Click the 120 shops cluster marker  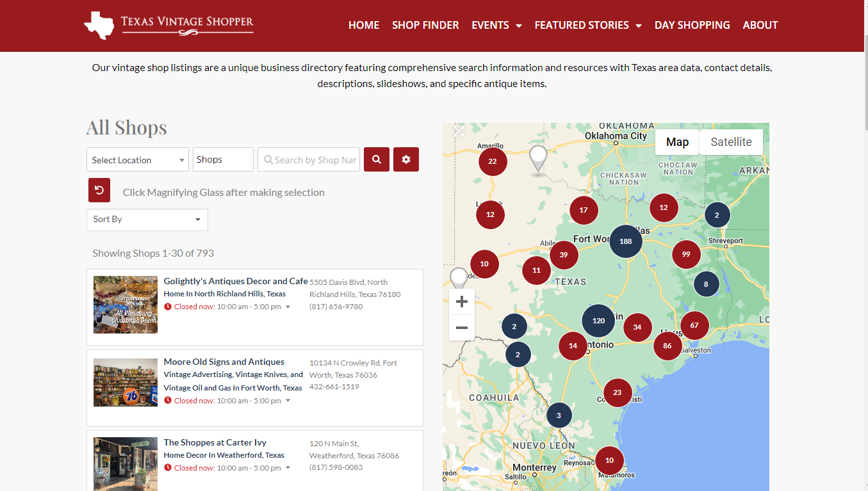click(x=598, y=321)
